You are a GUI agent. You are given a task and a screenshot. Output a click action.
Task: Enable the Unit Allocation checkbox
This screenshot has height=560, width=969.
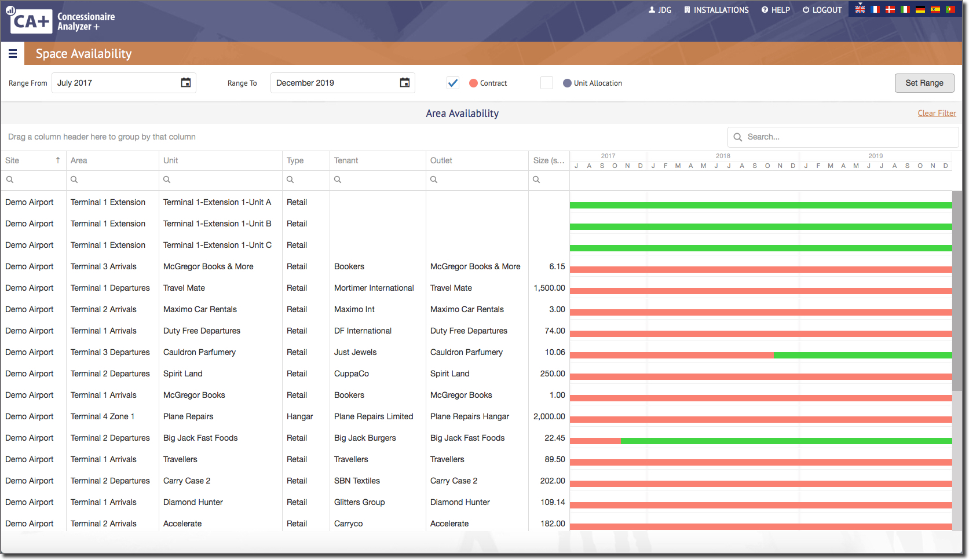tap(546, 83)
